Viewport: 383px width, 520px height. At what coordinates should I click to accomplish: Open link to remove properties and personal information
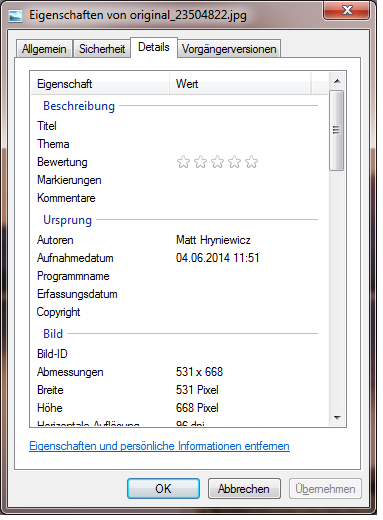click(159, 446)
